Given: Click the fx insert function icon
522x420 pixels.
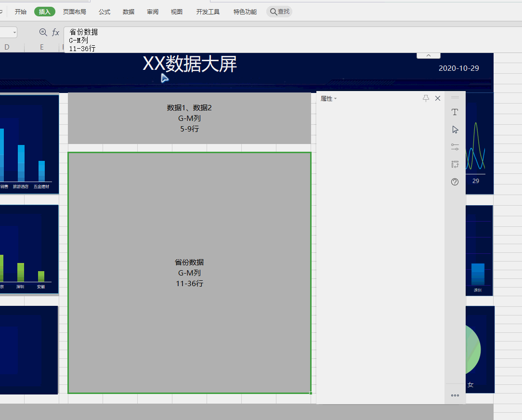Looking at the screenshot, I should coord(55,32).
